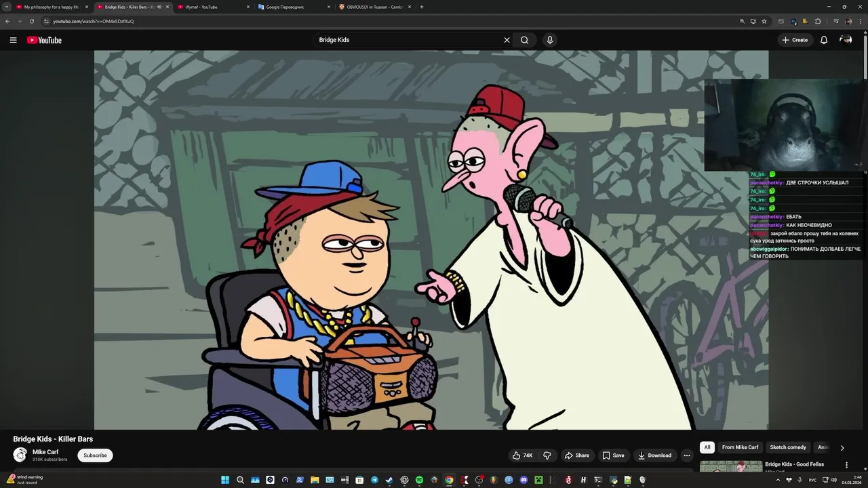Mute the Bridge Kids tab audio icon
The image size is (868, 488).
[159, 7]
